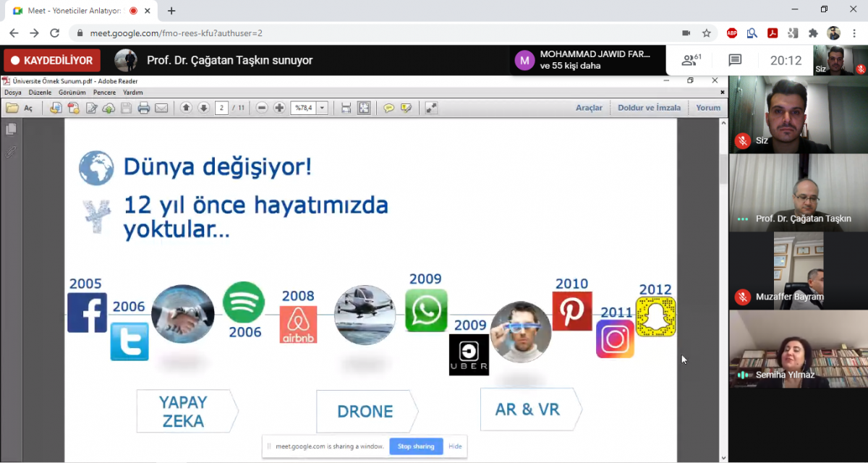Open the Pencere menu

(x=105, y=93)
